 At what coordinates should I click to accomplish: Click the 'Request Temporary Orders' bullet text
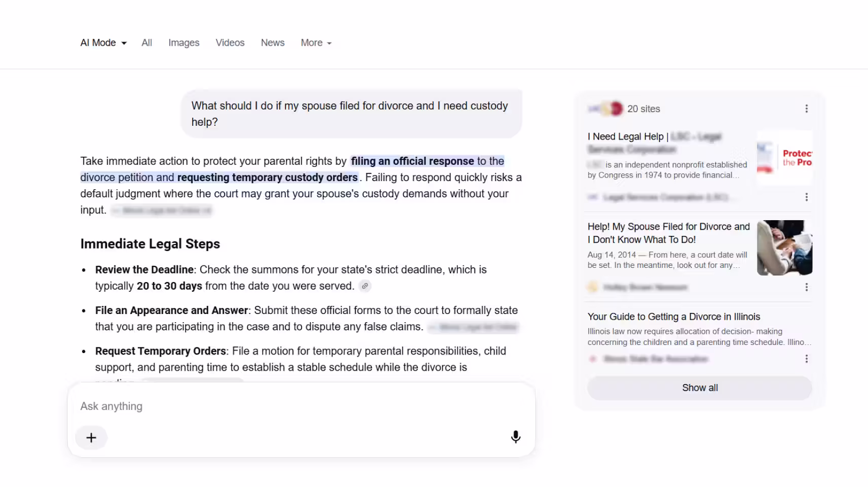point(161,351)
